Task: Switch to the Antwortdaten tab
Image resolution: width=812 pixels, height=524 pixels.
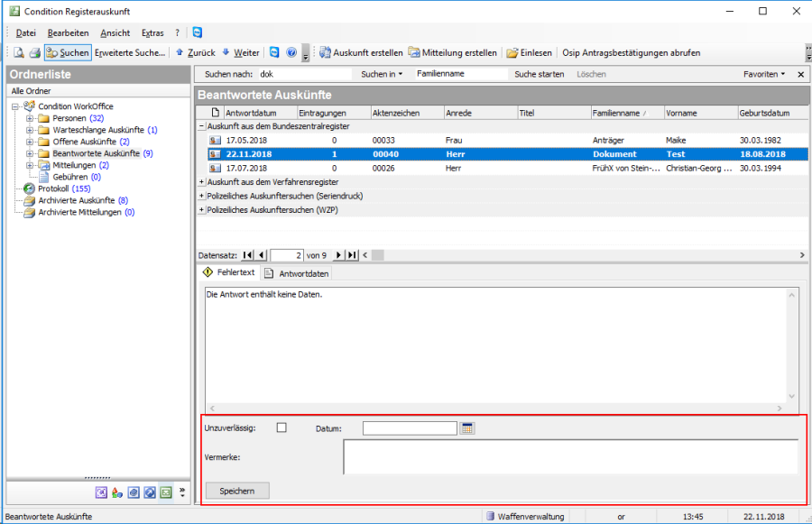Action: click(297, 272)
